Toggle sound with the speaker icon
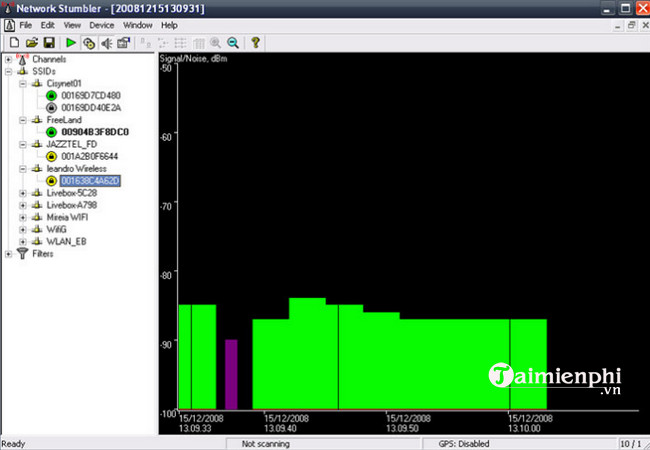The image size is (650, 450). (x=106, y=43)
